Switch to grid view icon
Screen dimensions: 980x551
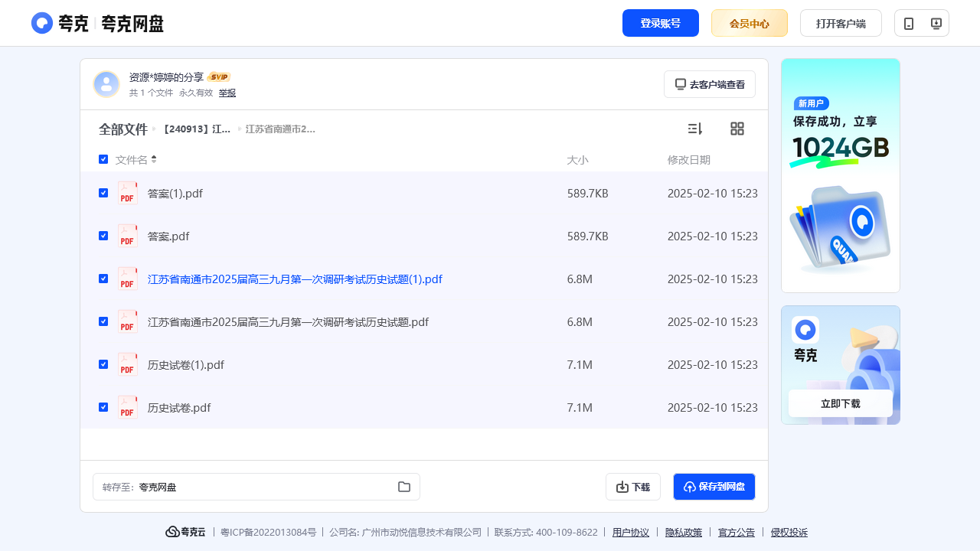[737, 129]
